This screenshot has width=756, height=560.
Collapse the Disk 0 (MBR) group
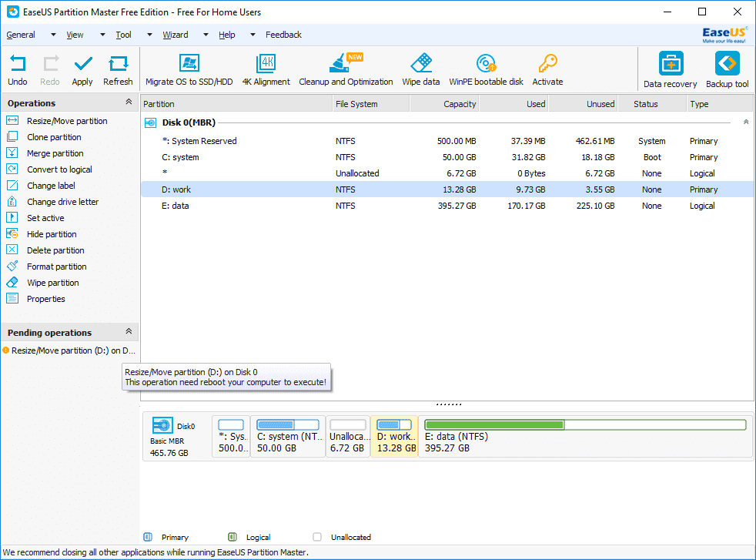pos(746,122)
